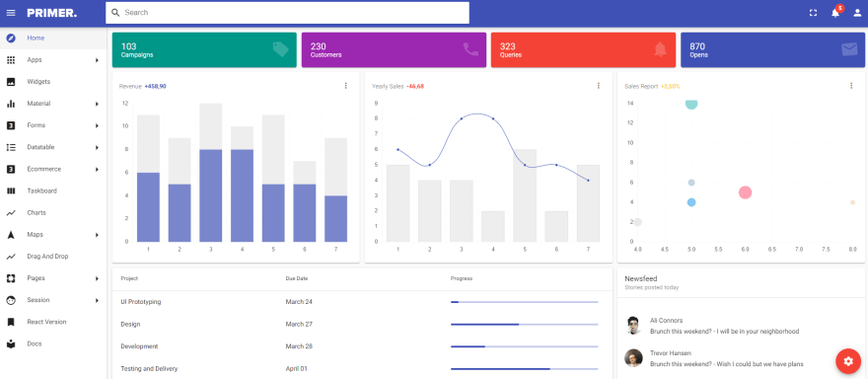The height and width of the screenshot is (379, 868).
Task: Click the Due Date column header
Action: 297,278
